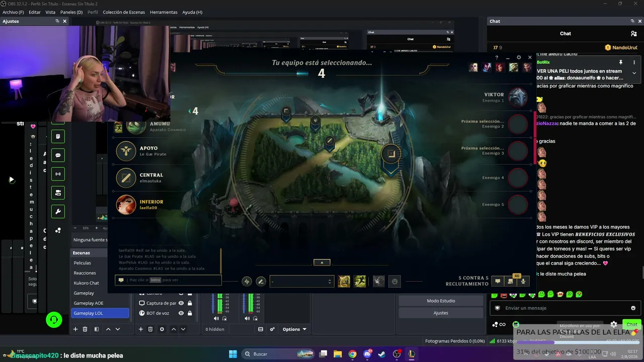Mute the first audio mixer channel speaker
644x362 pixels.
(216, 318)
